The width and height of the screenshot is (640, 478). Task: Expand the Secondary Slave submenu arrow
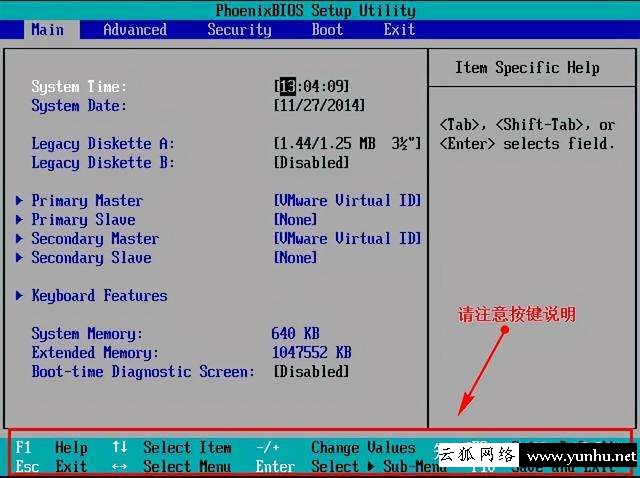19,258
